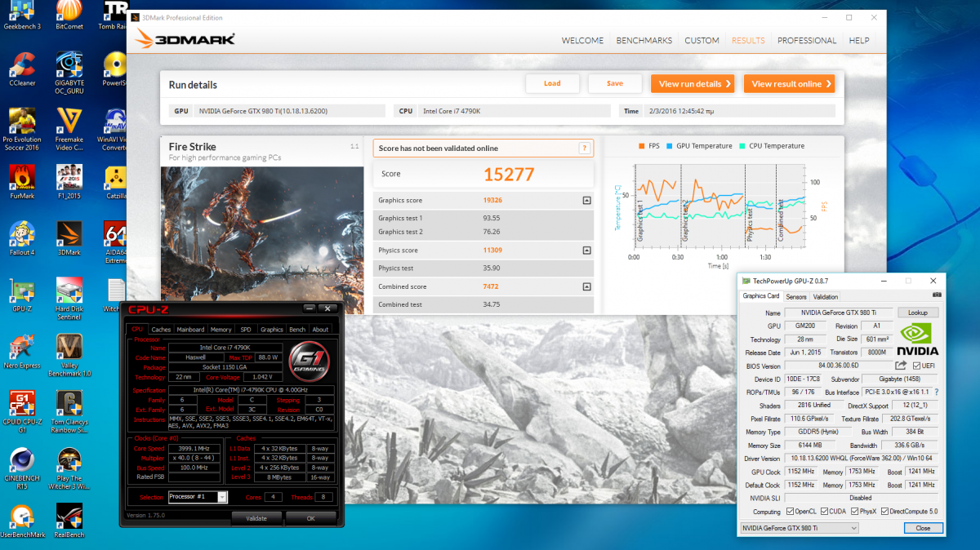This screenshot has width=980, height=550.
Task: Open UserBenchMark desktop icon
Action: 22,521
